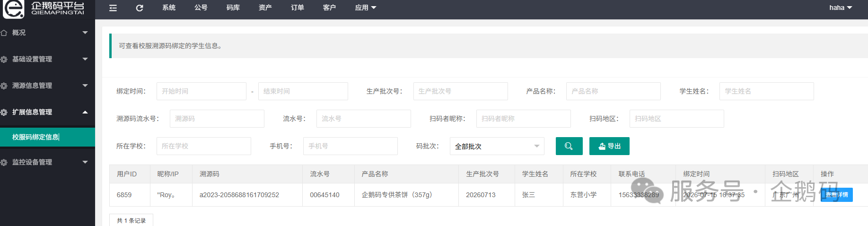868x226 pixels.
Task: Click user ID cell 6859
Action: [124, 195]
